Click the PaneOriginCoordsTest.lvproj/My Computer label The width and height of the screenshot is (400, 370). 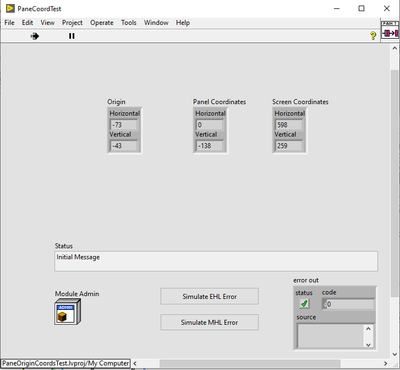click(x=66, y=363)
